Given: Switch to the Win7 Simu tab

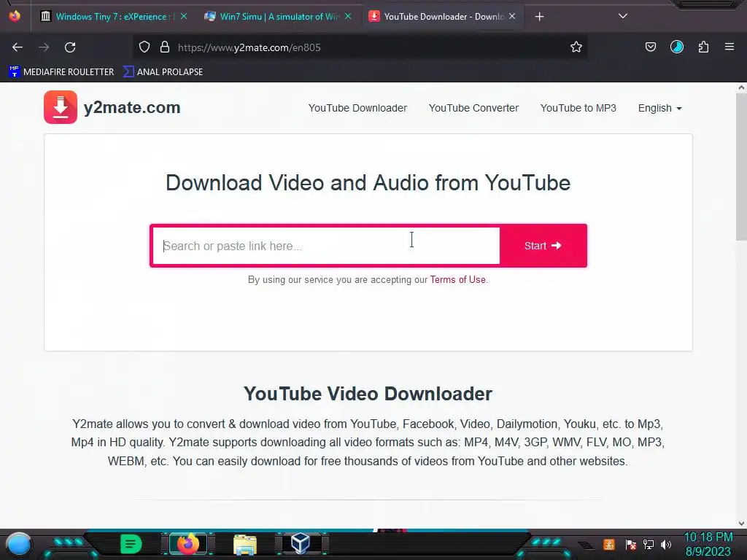Looking at the screenshot, I should coord(278,17).
